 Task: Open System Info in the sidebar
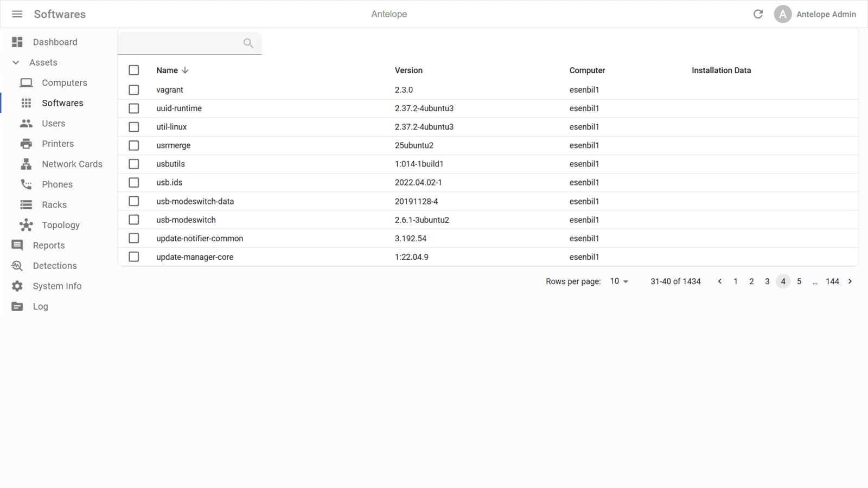pyautogui.click(x=57, y=286)
